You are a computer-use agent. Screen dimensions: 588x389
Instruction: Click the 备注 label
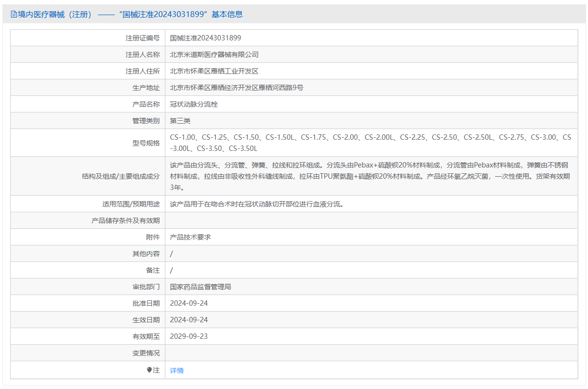coord(153,270)
